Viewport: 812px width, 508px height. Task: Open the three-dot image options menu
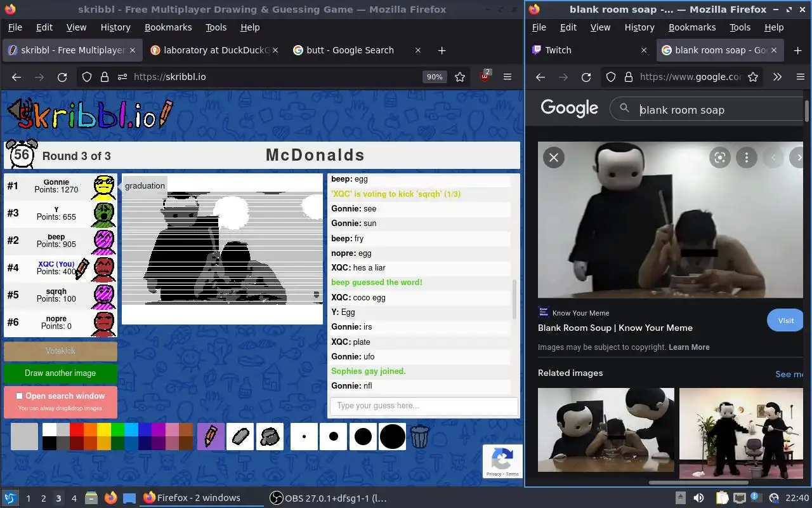tap(747, 157)
